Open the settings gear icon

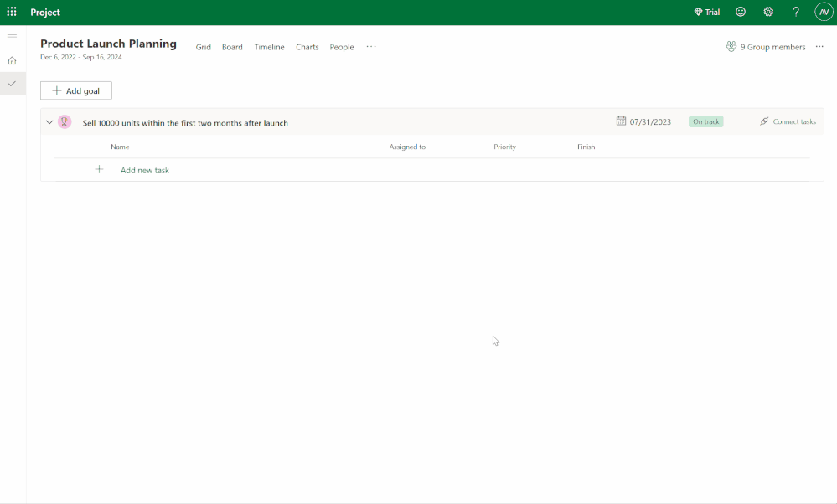[768, 12]
